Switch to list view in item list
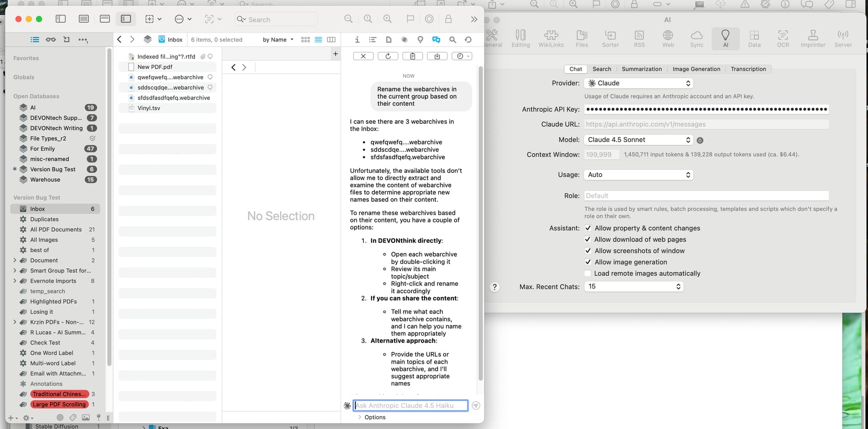Screen dimensions: 868x429 (x=318, y=40)
